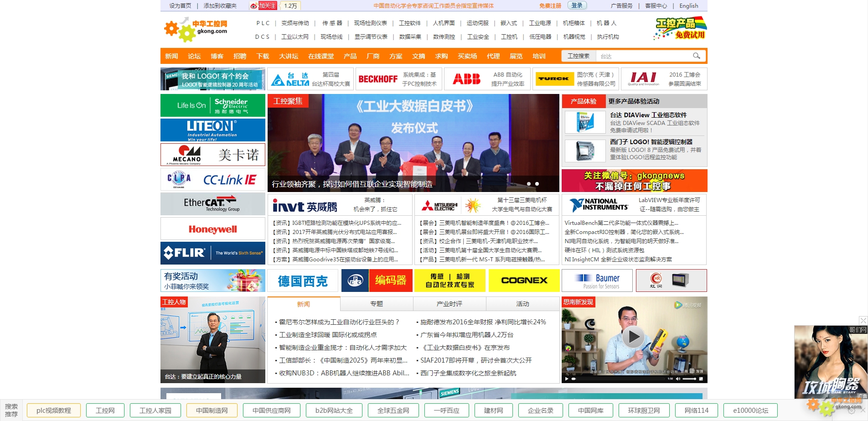Adjust the video volume slider
The width and height of the screenshot is (868, 421).
pos(689,379)
